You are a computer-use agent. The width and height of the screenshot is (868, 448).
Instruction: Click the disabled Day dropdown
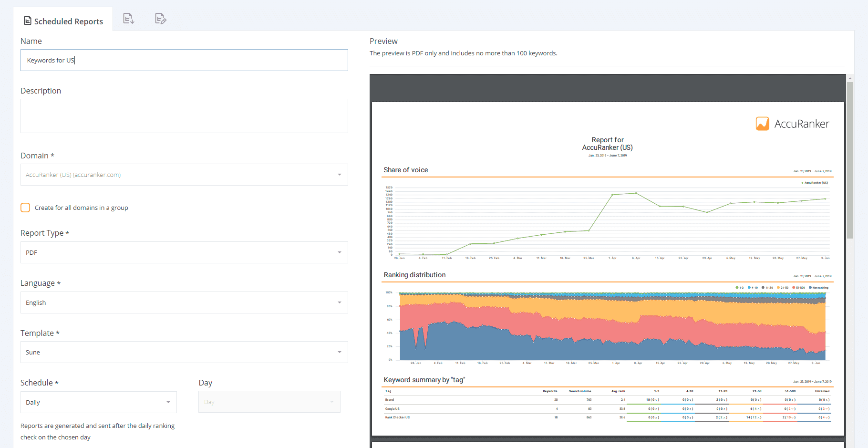pos(269,402)
